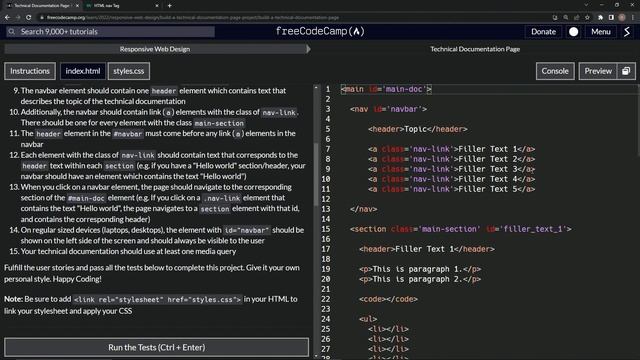Reload the page with the refresh icon
The height and width of the screenshot is (360, 640).
(29, 18)
